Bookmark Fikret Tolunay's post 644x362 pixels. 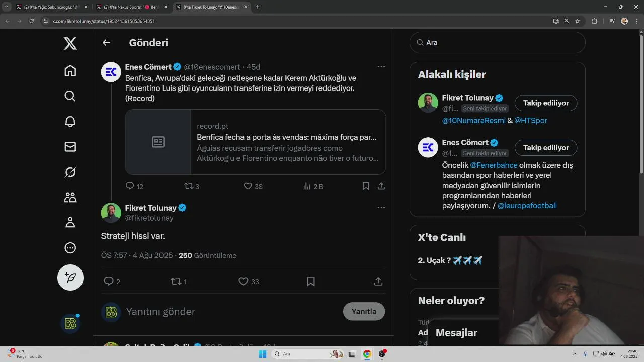point(311,282)
